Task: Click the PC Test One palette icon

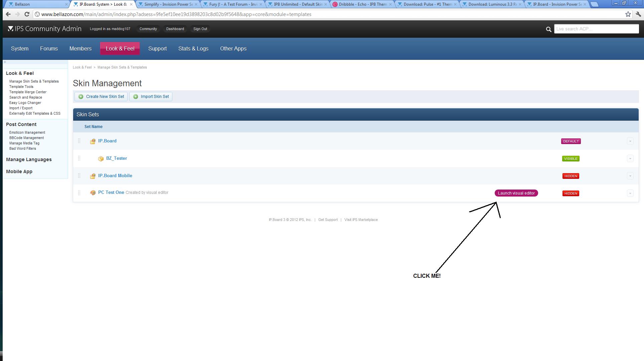Action: (93, 193)
